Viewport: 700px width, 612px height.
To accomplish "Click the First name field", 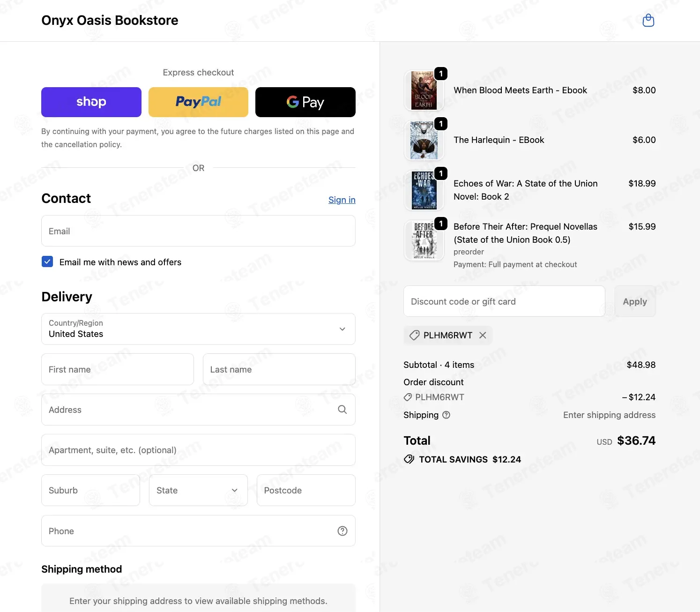I will 118,369.
